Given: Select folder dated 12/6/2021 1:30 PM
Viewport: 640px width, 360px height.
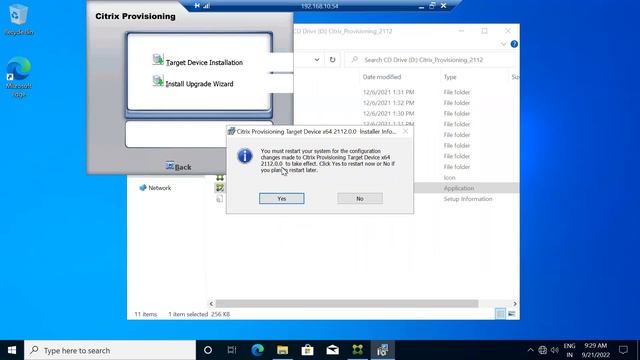Looking at the screenshot, I should (389, 113).
